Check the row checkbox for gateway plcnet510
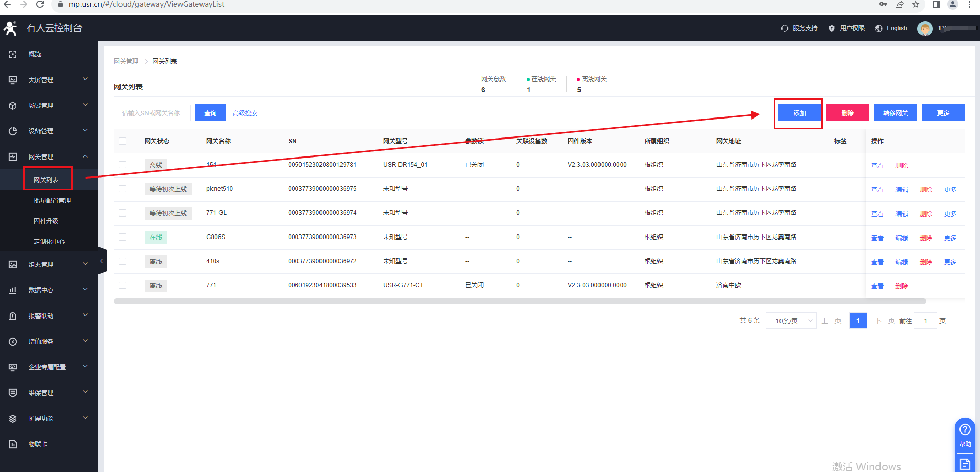This screenshot has height=472, width=980. (x=123, y=189)
